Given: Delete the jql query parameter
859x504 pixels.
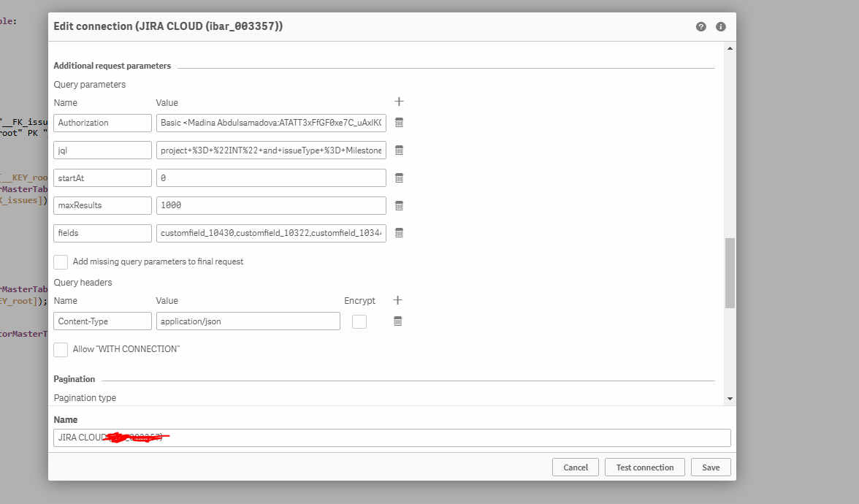Looking at the screenshot, I should click(x=400, y=150).
